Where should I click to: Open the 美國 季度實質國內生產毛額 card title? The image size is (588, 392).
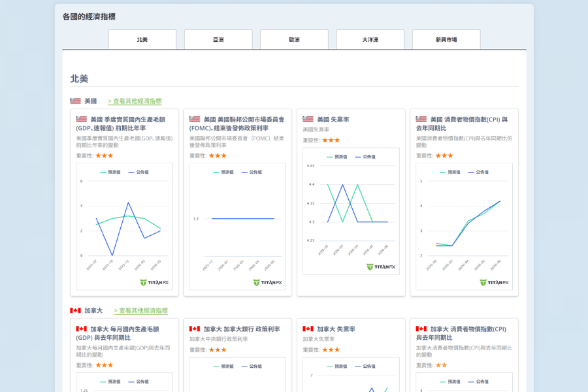(121, 123)
